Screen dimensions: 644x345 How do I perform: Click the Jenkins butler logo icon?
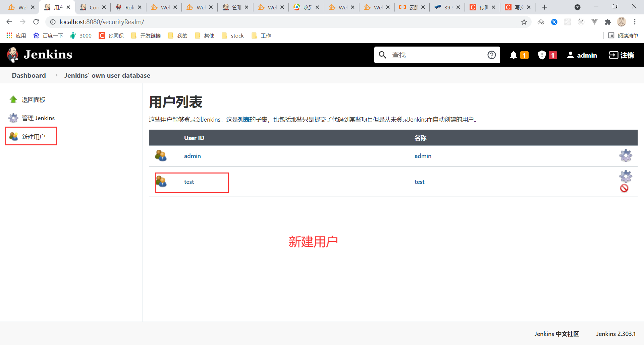13,55
